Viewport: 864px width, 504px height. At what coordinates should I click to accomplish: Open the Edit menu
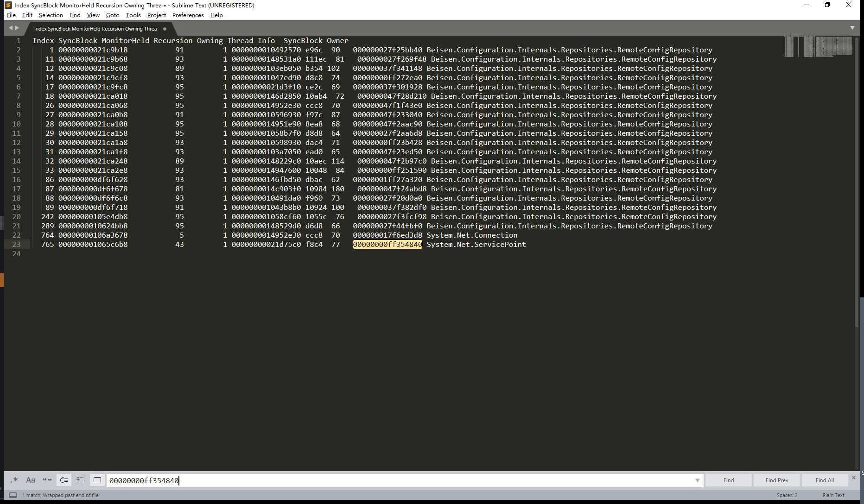click(27, 15)
